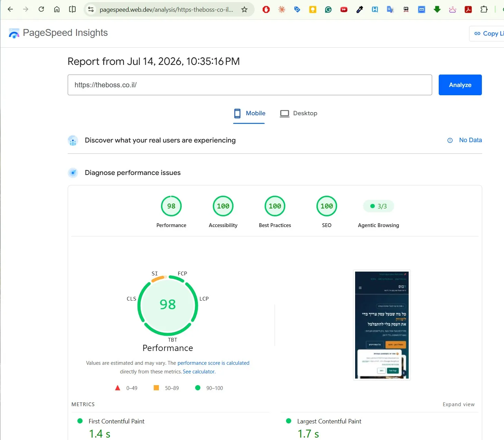This screenshot has width=504, height=440.
Task: Click the Agentic Browsing 3/3 badge
Action: coord(379,206)
